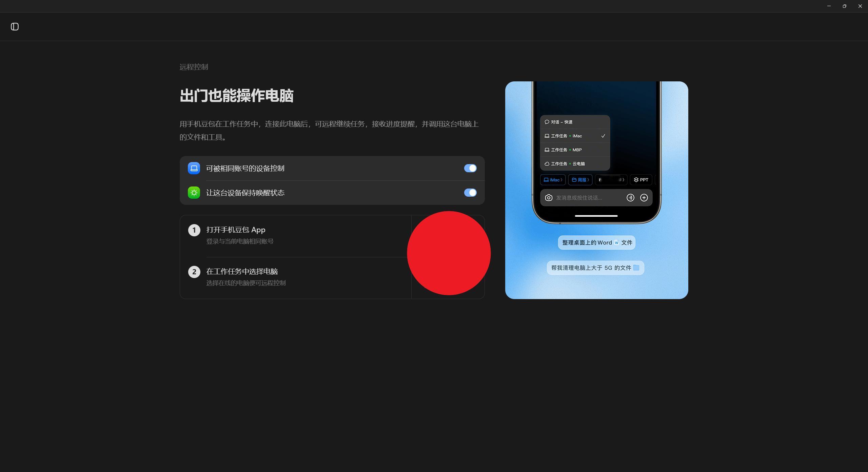This screenshot has width=868, height=472.
Task: Click the description paragraph about 手机豆包
Action: pyautogui.click(x=329, y=131)
